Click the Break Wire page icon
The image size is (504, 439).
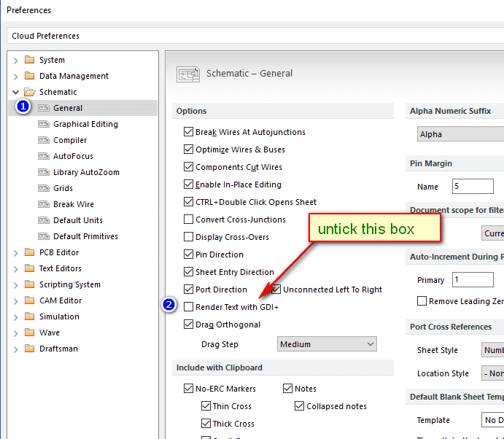(x=44, y=204)
